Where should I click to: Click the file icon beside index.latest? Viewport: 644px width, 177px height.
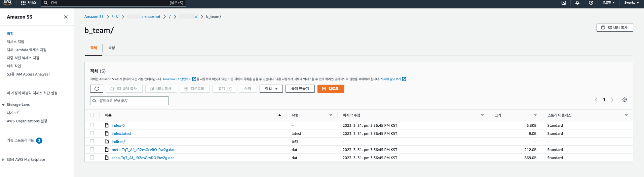pyautogui.click(x=107, y=134)
